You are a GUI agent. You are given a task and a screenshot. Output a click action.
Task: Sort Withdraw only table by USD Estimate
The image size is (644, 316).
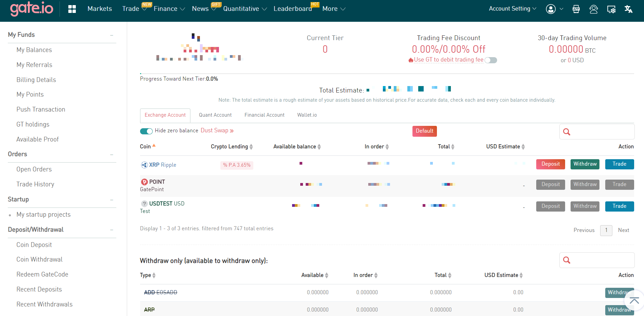521,276
